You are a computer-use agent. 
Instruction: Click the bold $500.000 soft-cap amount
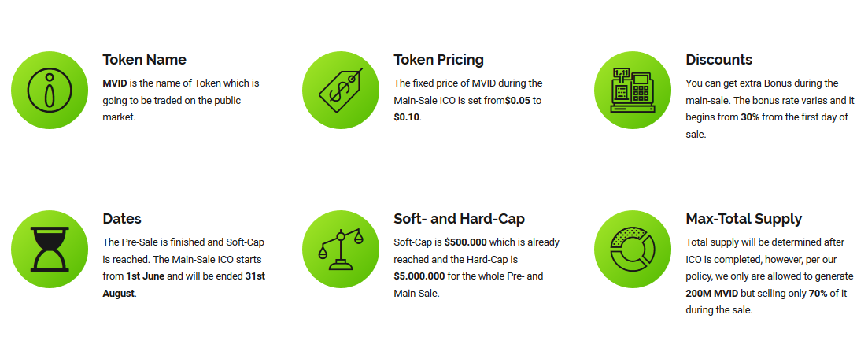coord(464,242)
